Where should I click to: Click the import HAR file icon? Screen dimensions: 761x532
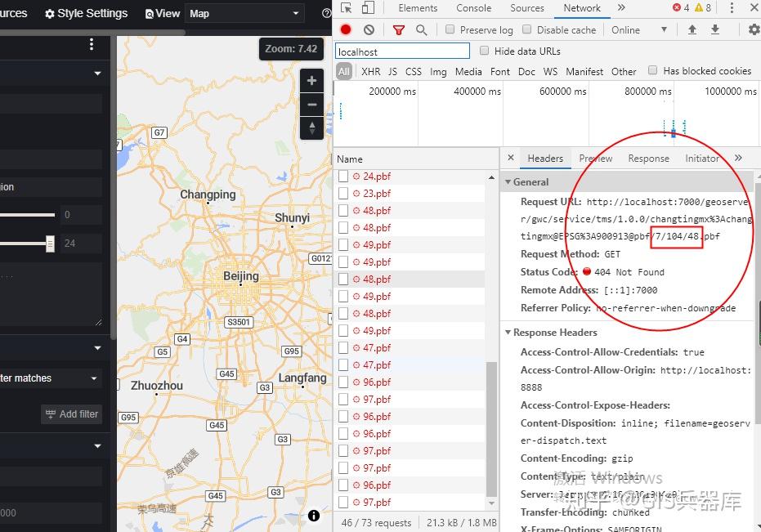pyautogui.click(x=692, y=29)
